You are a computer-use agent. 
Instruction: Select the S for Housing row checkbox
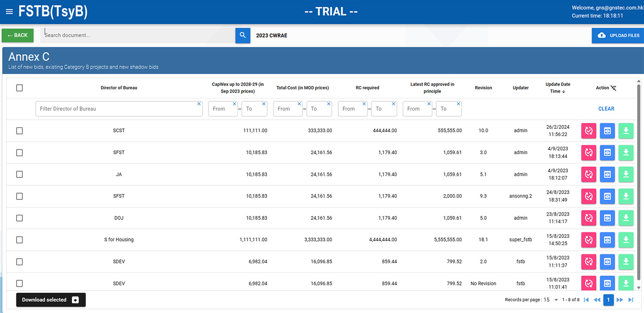coord(19,240)
